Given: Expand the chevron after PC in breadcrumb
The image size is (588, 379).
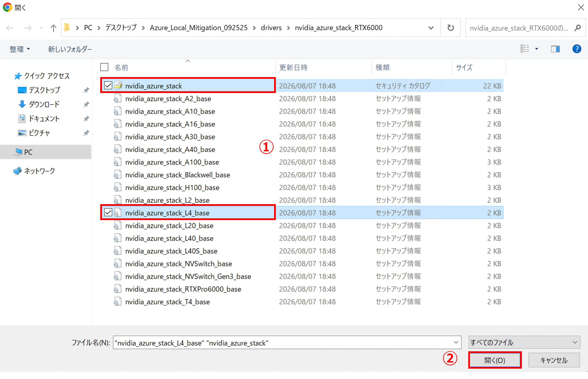Looking at the screenshot, I should pos(99,28).
